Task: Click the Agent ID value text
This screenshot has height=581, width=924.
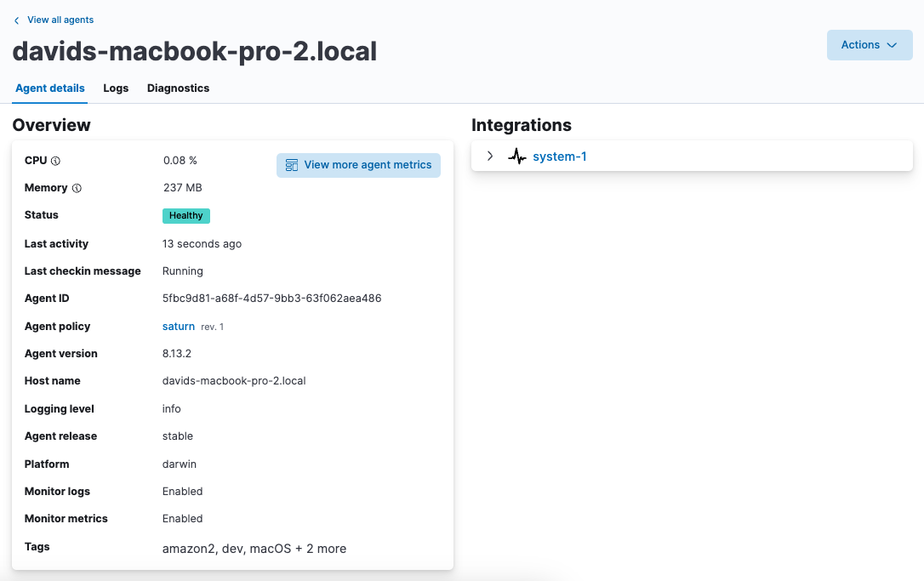Action: pos(271,299)
